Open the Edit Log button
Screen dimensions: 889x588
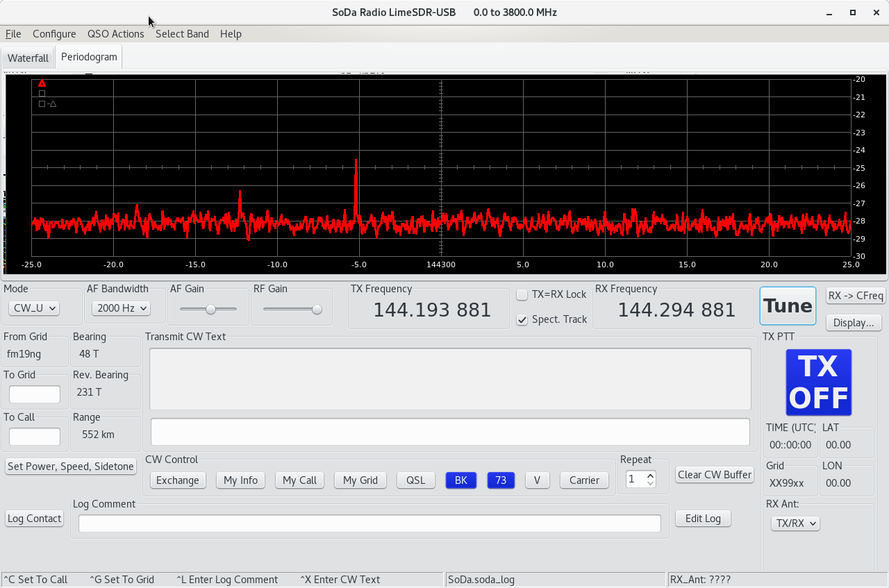[703, 519]
